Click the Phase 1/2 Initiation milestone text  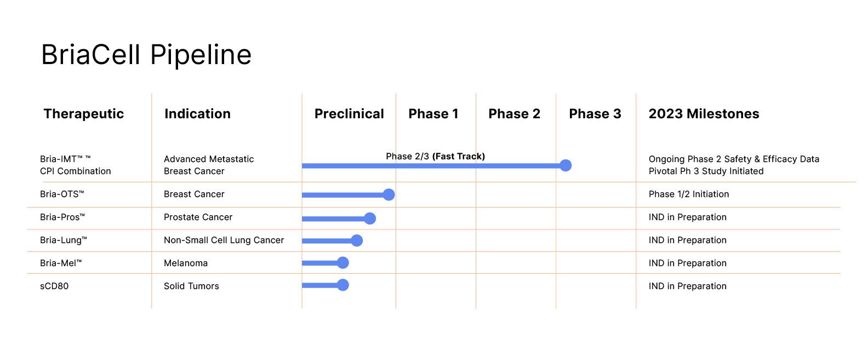click(689, 194)
